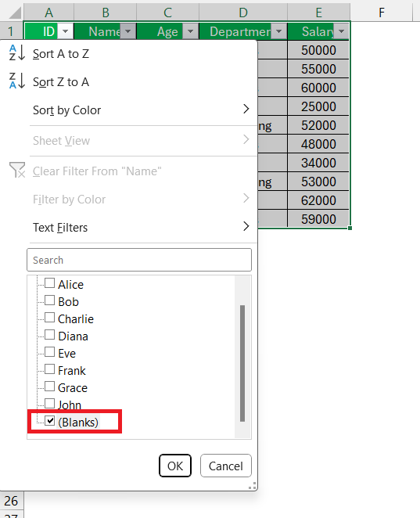Viewport: 420px width, 518px height.
Task: Open the Name column filter dropdown
Action: pos(127,31)
